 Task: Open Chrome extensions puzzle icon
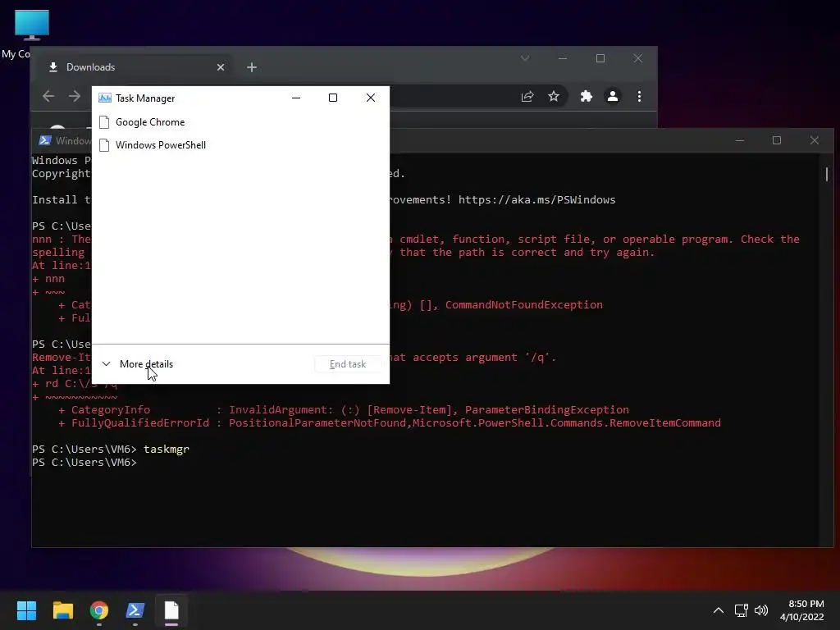click(586, 97)
